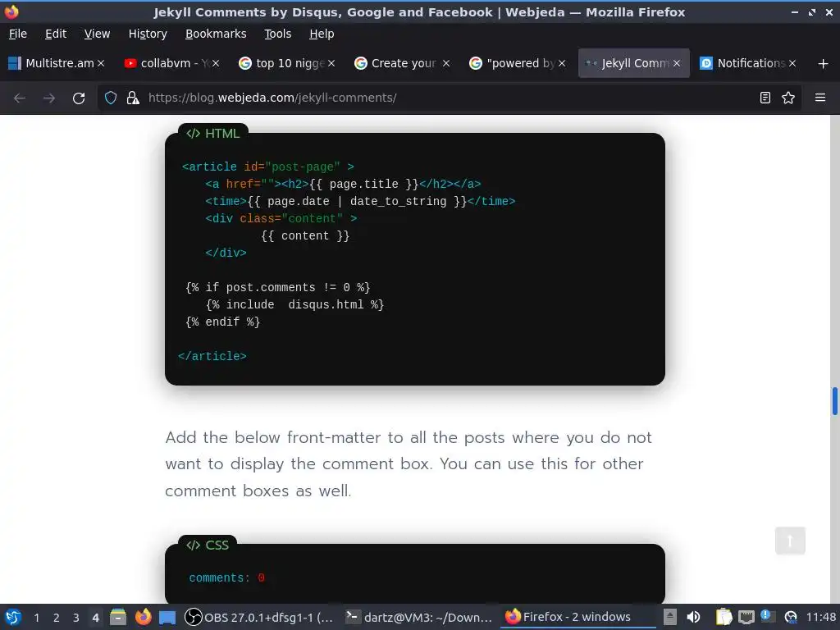Screen dimensions: 840x630
Task: Close the "powered by" search tab
Action: point(561,63)
